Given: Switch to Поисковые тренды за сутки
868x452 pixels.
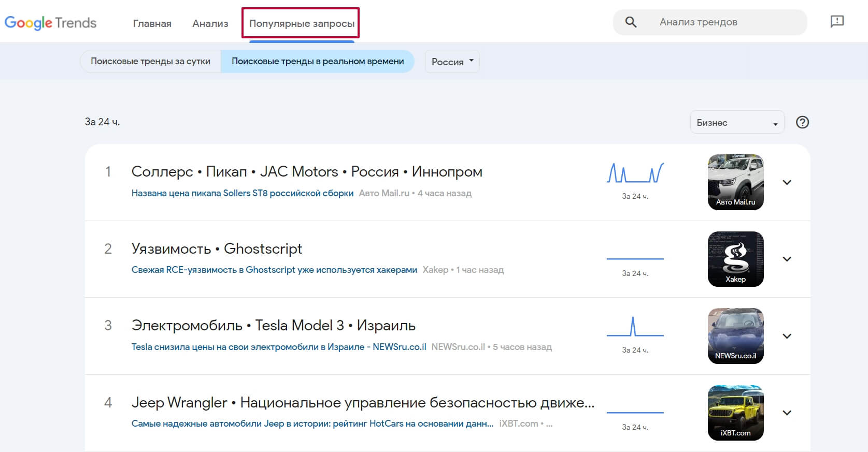Looking at the screenshot, I should tap(150, 61).
